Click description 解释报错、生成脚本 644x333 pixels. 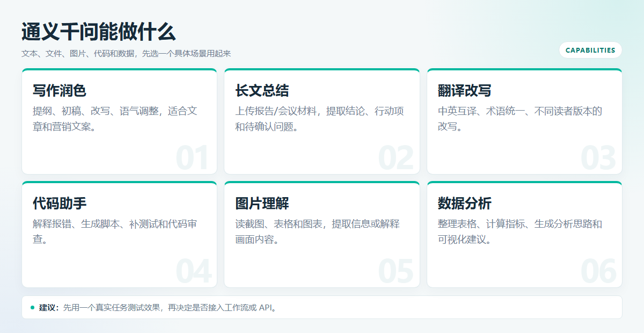tap(115, 231)
